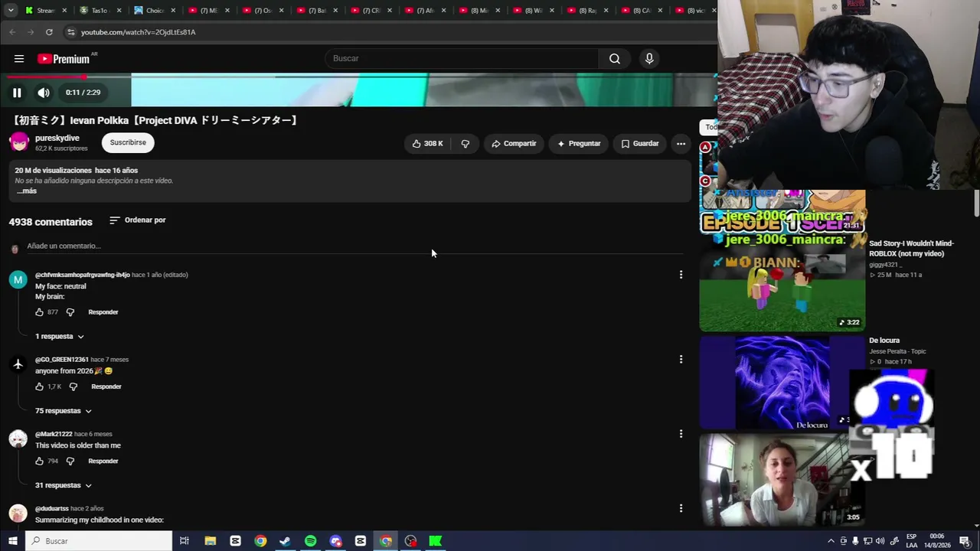Open the Kick app on the taskbar
The width and height of the screenshot is (980, 551).
pyautogui.click(x=436, y=541)
